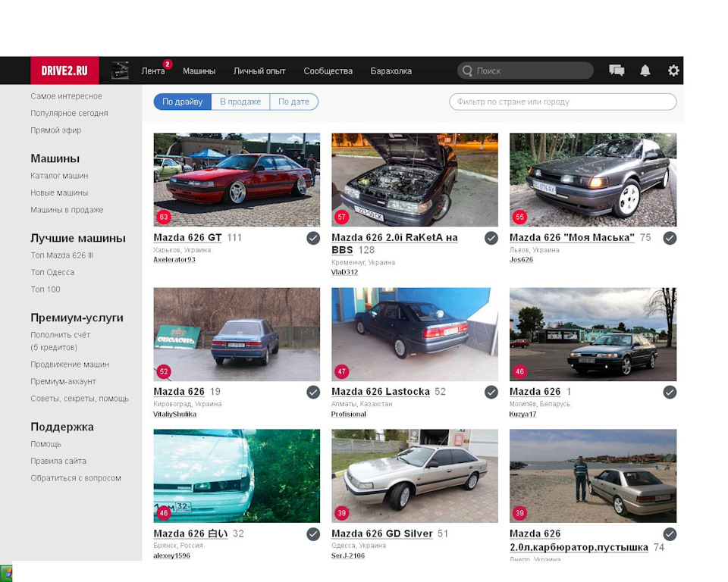Image resolution: width=728 pixels, height=582 pixels.
Task: Select the "По драйву" sorting tab
Action: [183, 102]
